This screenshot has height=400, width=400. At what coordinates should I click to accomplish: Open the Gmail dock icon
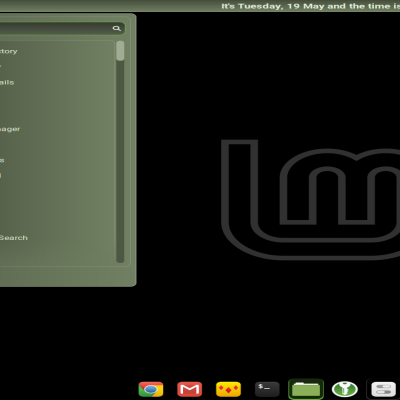pos(189,389)
